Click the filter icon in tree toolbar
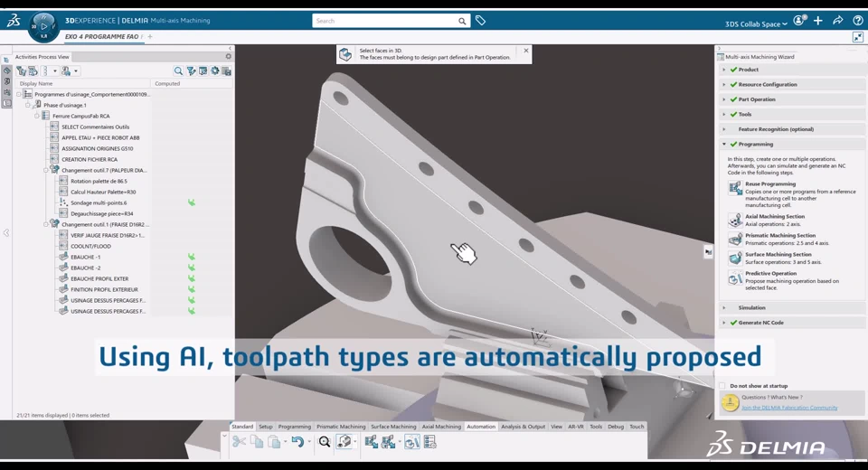The image size is (868, 470). [x=191, y=70]
